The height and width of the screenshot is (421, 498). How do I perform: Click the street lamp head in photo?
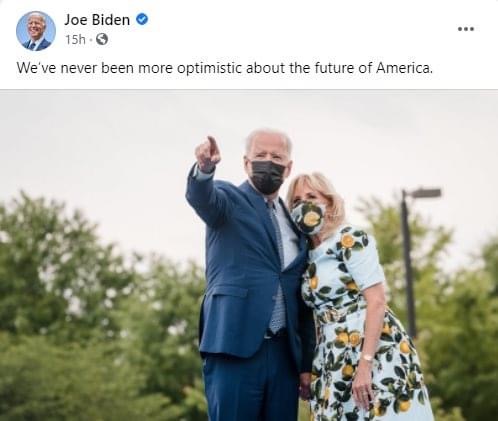point(423,193)
